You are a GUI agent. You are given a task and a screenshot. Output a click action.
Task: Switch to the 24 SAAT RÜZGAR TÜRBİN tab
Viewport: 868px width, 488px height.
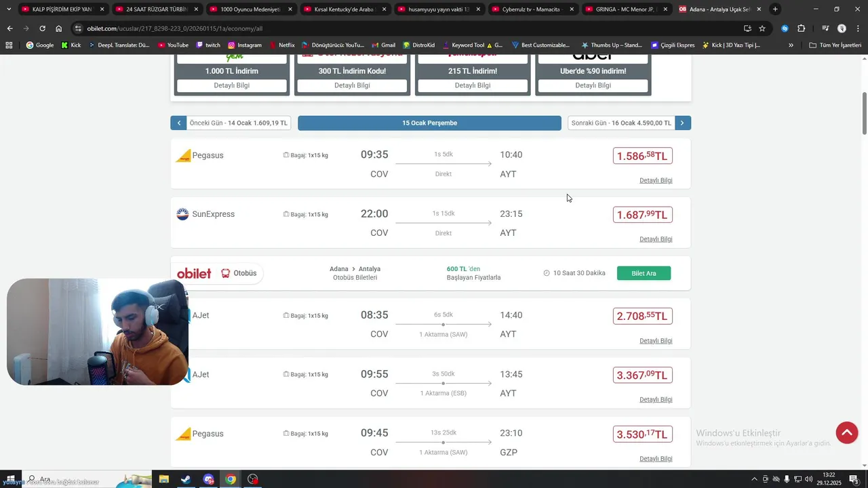[x=157, y=9]
